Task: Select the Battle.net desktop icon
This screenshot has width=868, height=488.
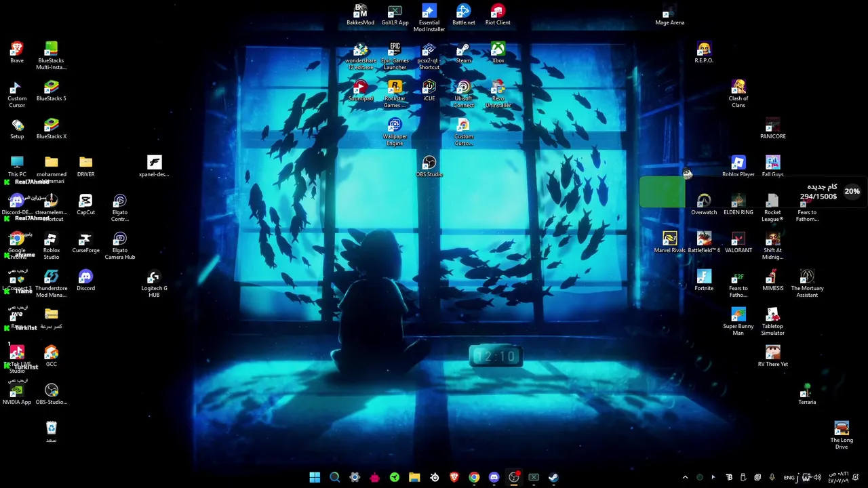Action: point(464,15)
